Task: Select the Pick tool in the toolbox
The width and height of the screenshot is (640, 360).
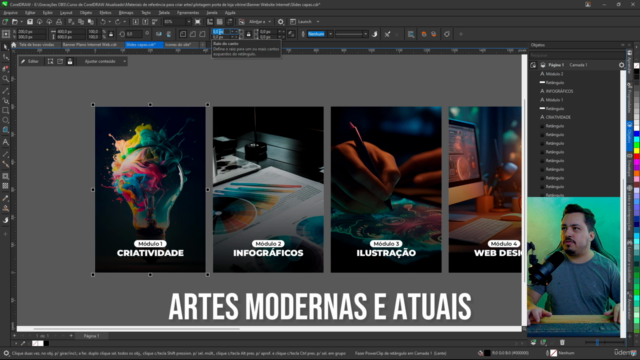Action: (5, 47)
